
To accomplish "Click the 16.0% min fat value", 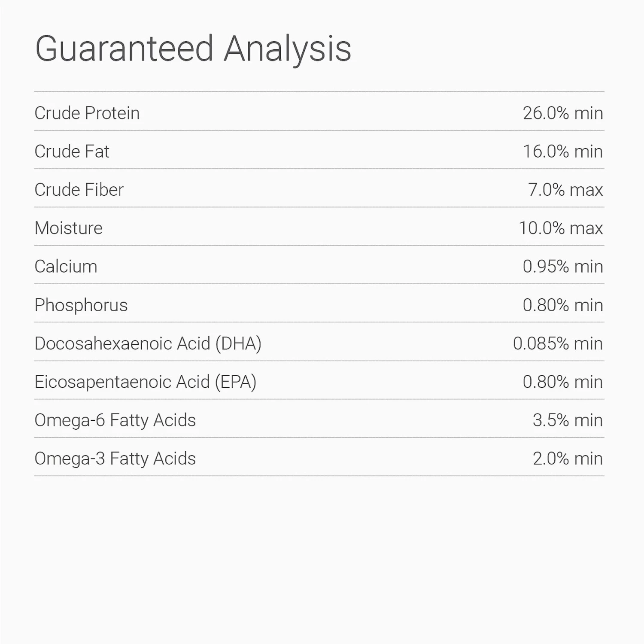I will coord(562,152).
